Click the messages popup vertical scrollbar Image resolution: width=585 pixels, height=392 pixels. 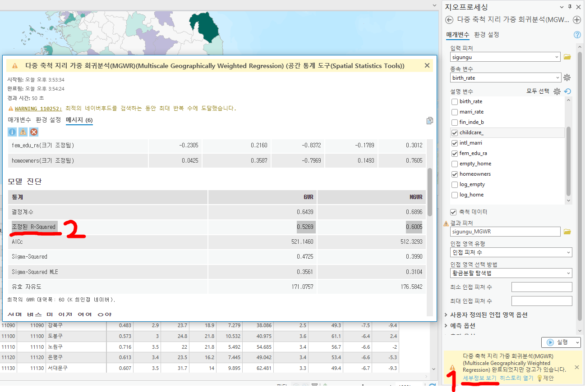[430, 192]
